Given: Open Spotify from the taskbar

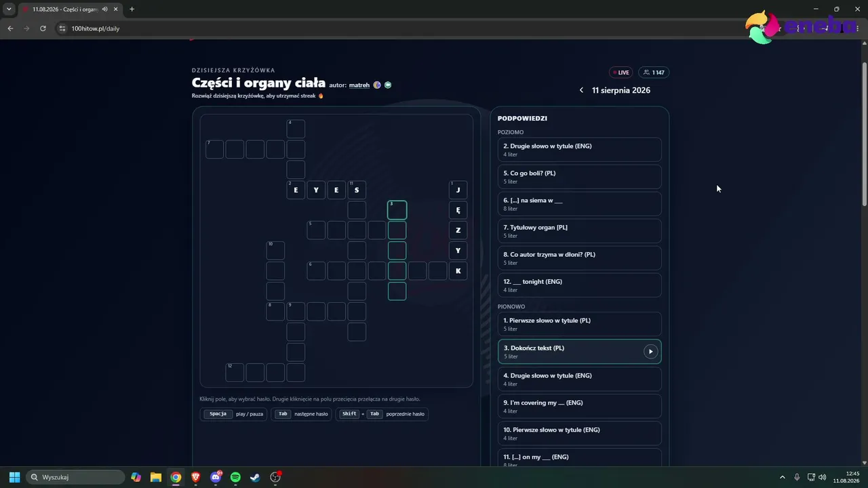Looking at the screenshot, I should (235, 477).
